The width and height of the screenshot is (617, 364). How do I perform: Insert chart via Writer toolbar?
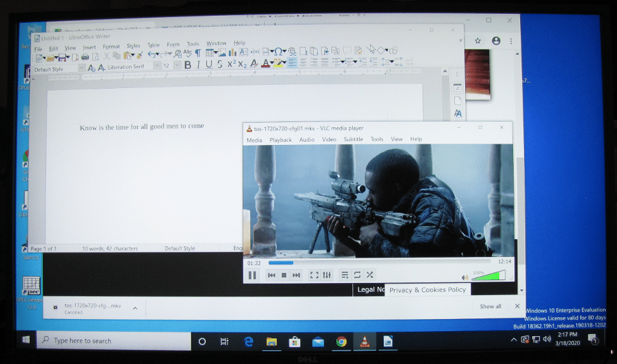tap(232, 53)
